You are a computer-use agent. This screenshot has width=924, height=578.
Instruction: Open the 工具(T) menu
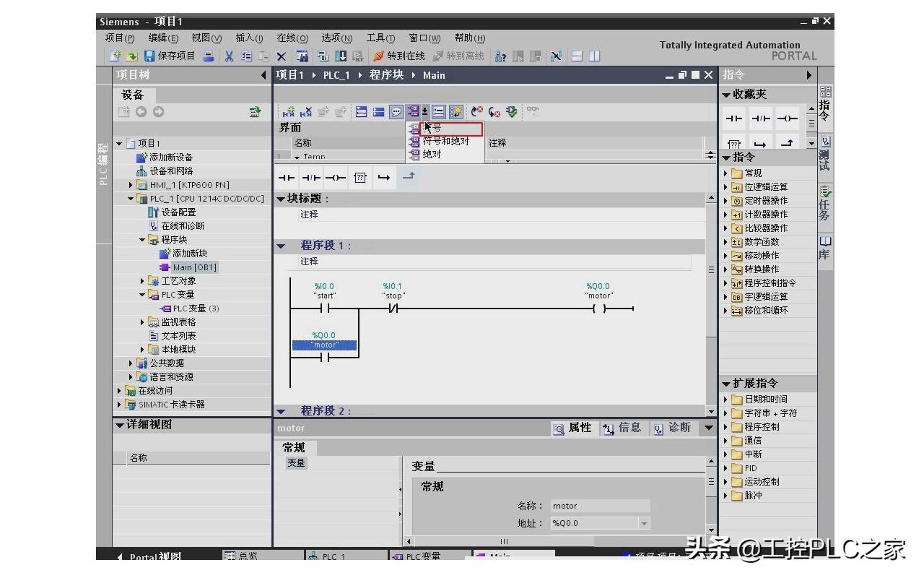(x=380, y=38)
